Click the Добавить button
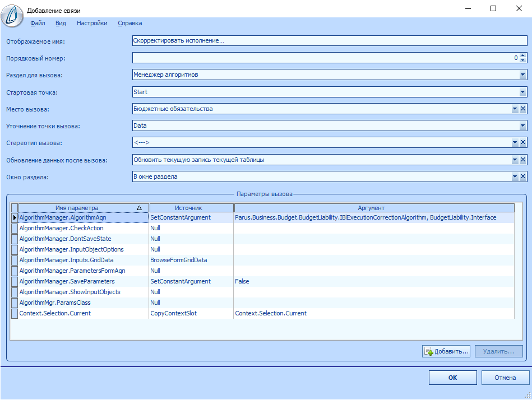 point(446,351)
